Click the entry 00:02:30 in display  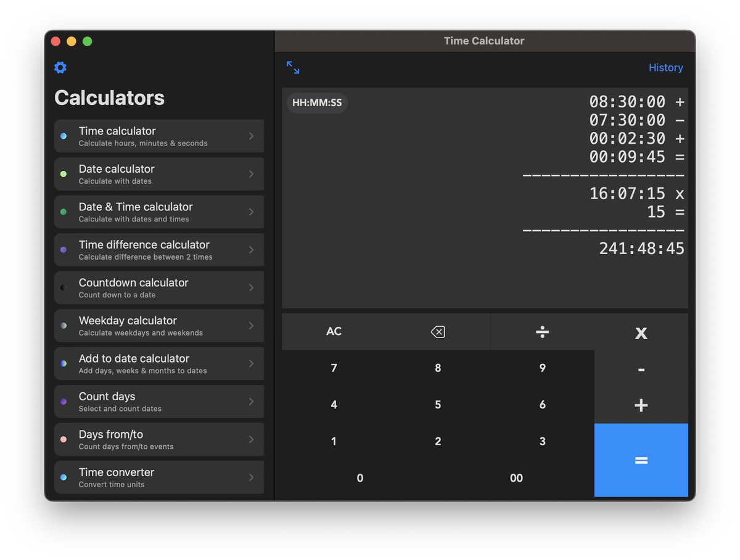627,139
